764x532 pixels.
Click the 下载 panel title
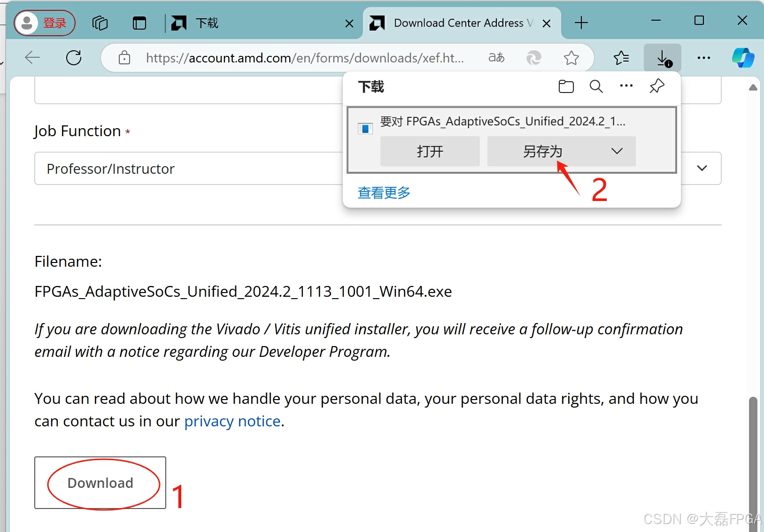pyautogui.click(x=371, y=87)
